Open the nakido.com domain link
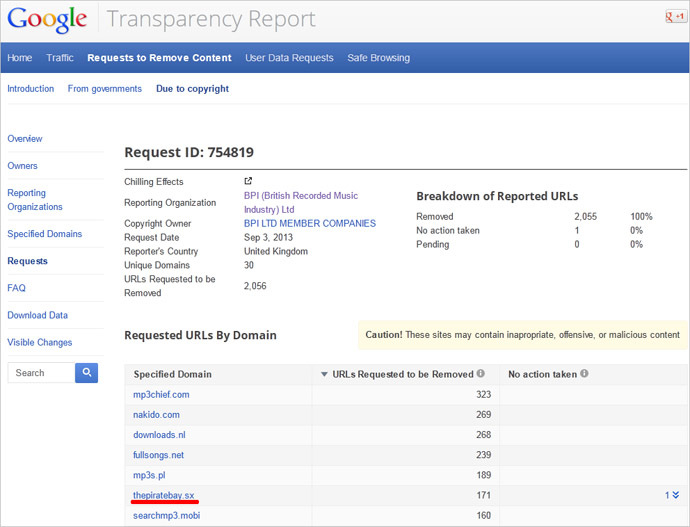 click(x=156, y=414)
